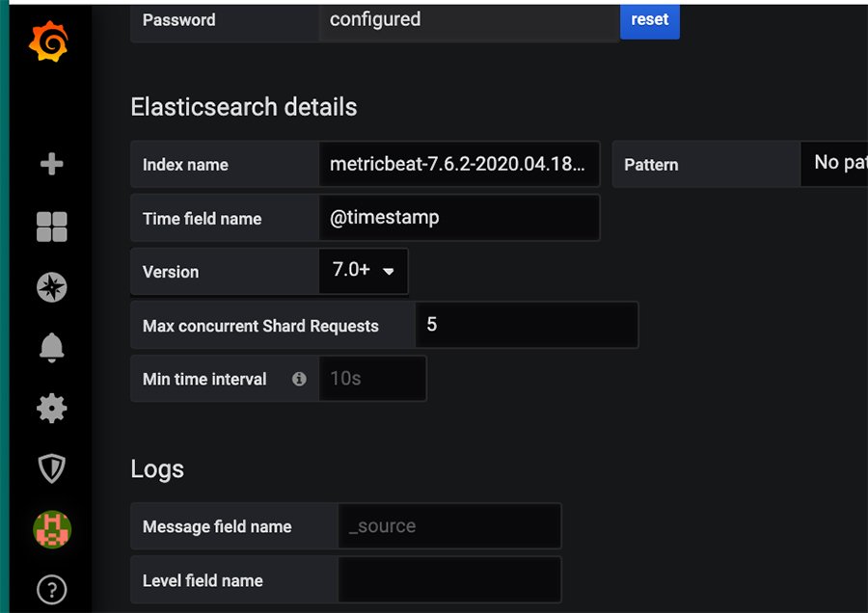Click the Message field name input
868x613 pixels.
coord(449,526)
